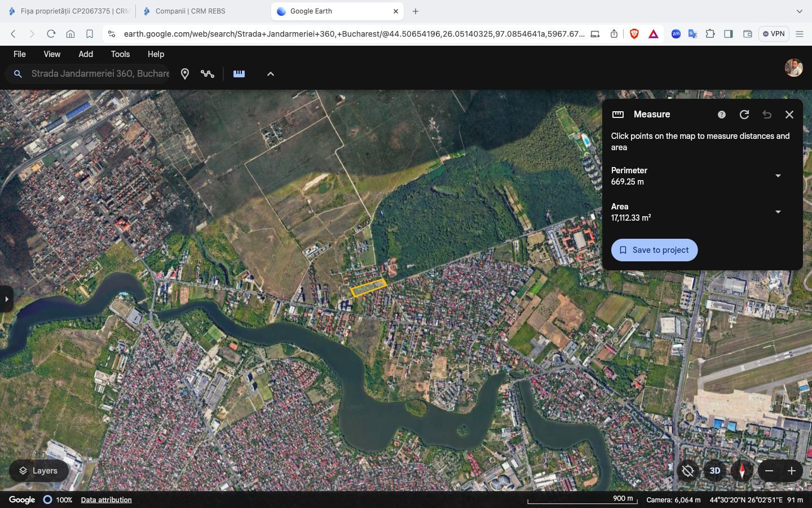Open the Add menu
Screen dimensions: 812x508
(x=86, y=54)
